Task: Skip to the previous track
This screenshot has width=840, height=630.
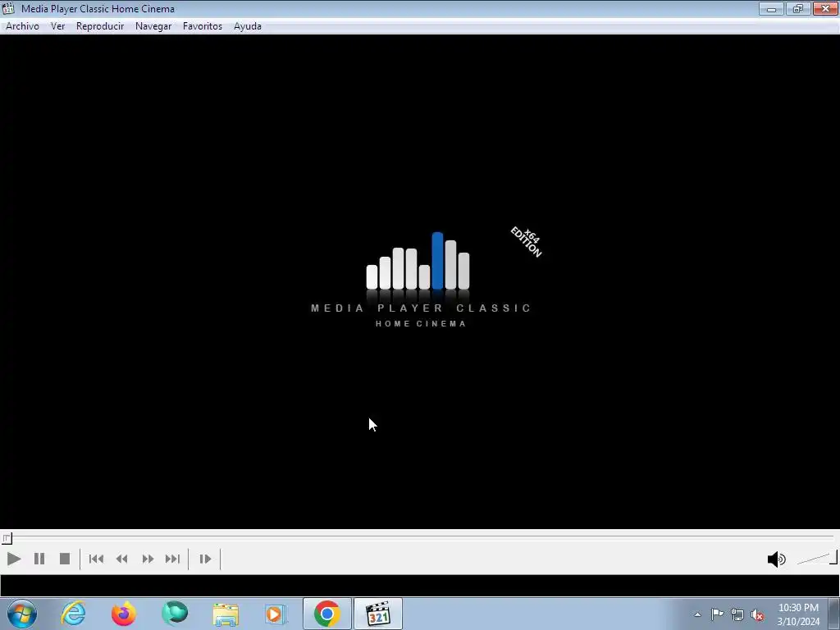Action: pyautogui.click(x=97, y=559)
